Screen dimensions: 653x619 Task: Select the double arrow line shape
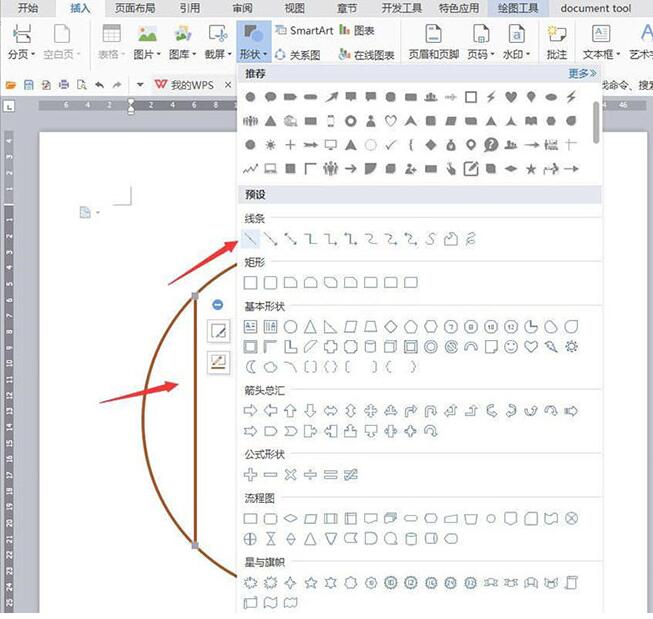coord(290,239)
